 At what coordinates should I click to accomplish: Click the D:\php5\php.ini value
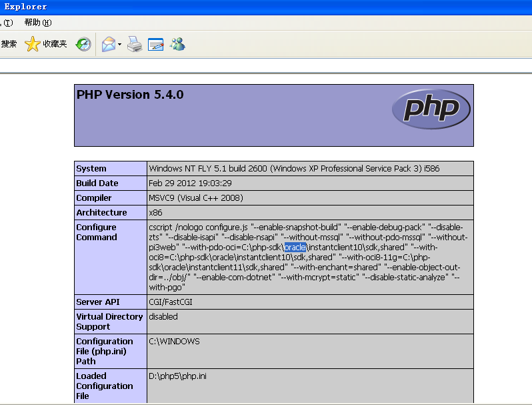[x=177, y=376]
